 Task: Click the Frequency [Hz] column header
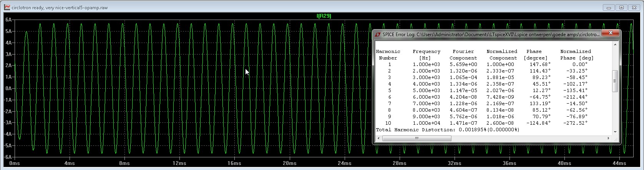point(427,54)
